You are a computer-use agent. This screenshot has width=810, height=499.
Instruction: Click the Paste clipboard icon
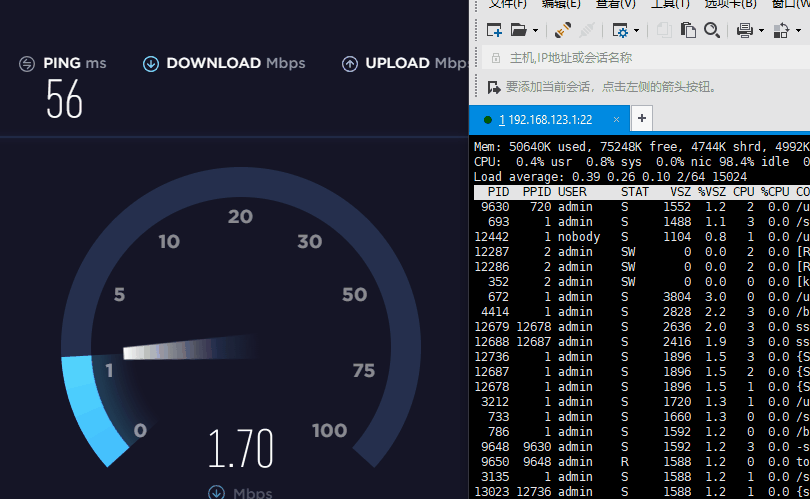click(x=688, y=30)
